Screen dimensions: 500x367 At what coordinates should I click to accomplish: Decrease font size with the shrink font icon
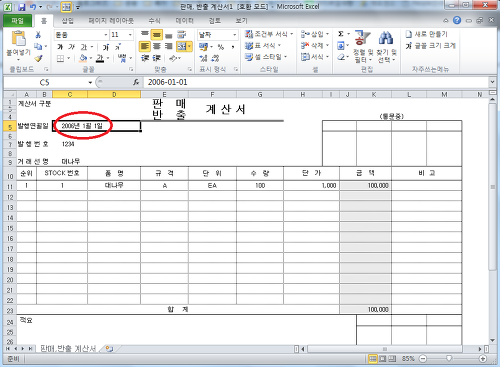118,47
